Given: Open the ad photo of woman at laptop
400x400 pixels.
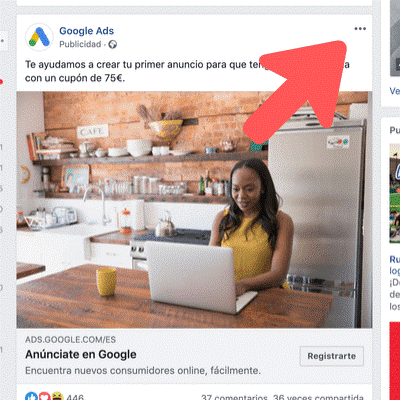Looking at the screenshot, I should tap(194, 210).
